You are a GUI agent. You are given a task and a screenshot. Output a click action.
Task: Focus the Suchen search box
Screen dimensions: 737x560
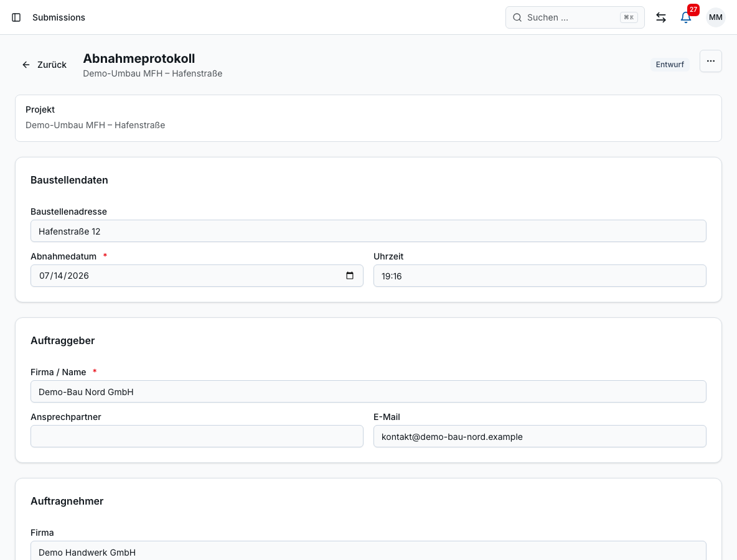[x=575, y=17]
